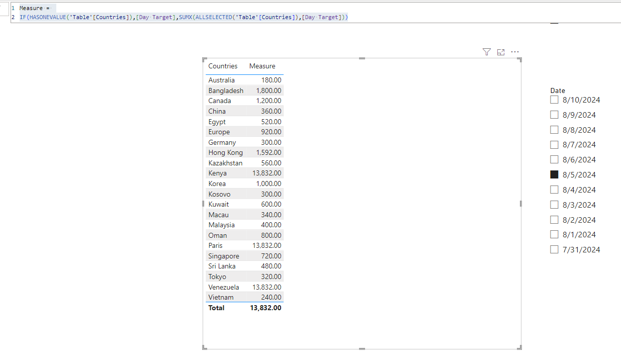The height and width of the screenshot is (364, 621).
Task: Uncheck the selected 8/5/2024 checkbox
Action: 554,174
